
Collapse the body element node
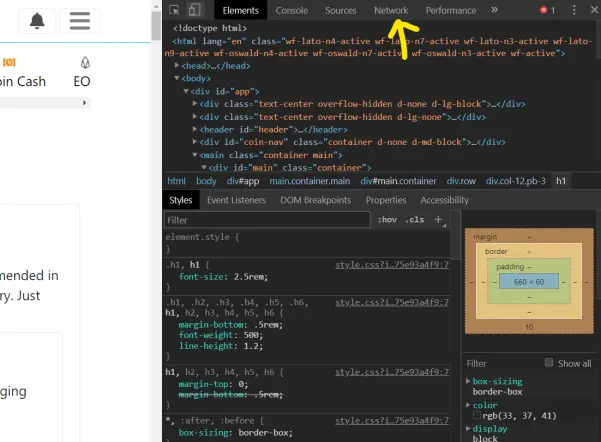(177, 78)
